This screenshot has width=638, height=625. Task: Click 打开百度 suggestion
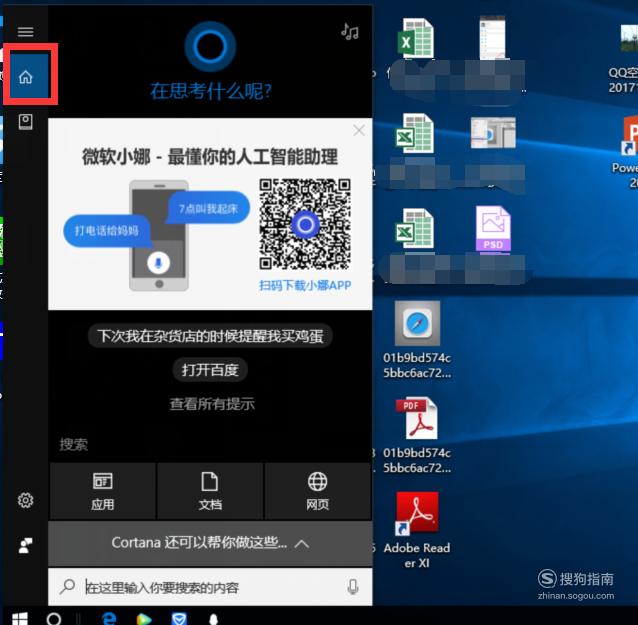(x=210, y=370)
